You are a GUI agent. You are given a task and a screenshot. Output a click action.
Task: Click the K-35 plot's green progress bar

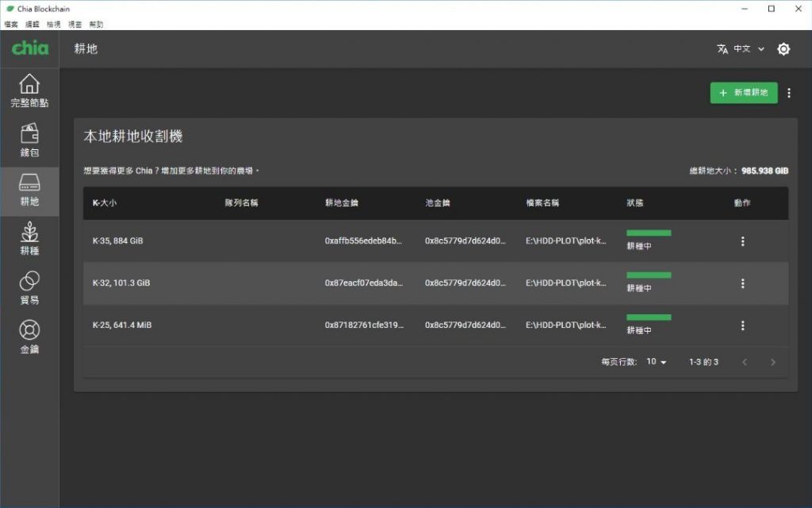pos(647,233)
